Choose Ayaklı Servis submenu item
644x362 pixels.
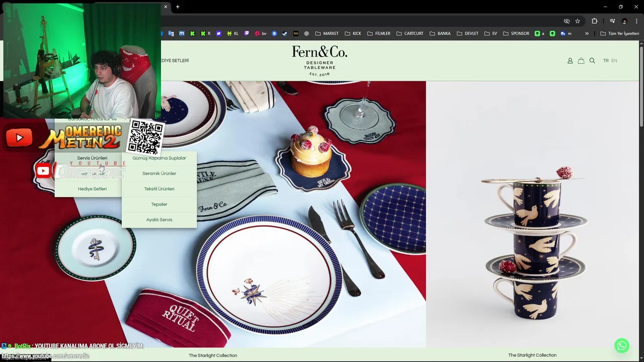click(x=159, y=220)
